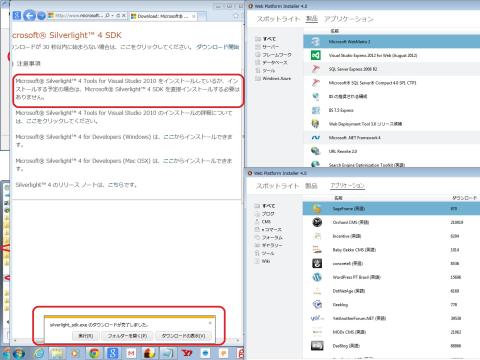Image resolution: width=480 pixels, height=360 pixels.
Task: Click the WordPress application icon
Action: point(317,277)
